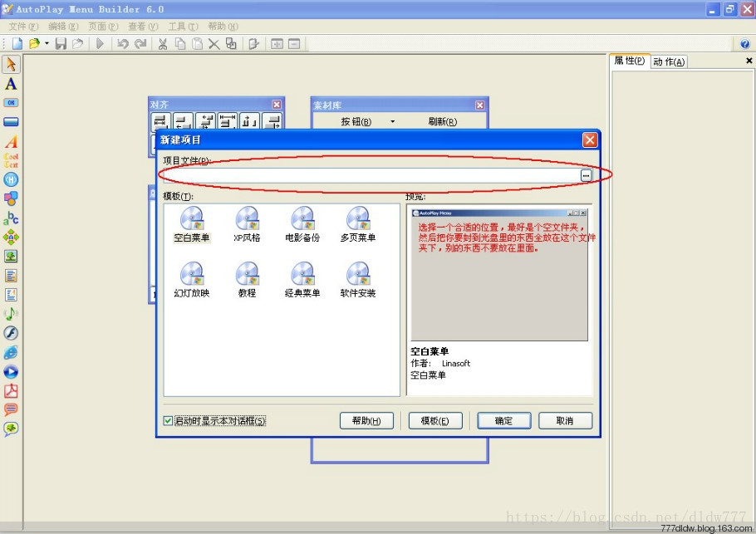Click the Copy toolbar icon
The image size is (756, 534).
pyautogui.click(x=179, y=44)
